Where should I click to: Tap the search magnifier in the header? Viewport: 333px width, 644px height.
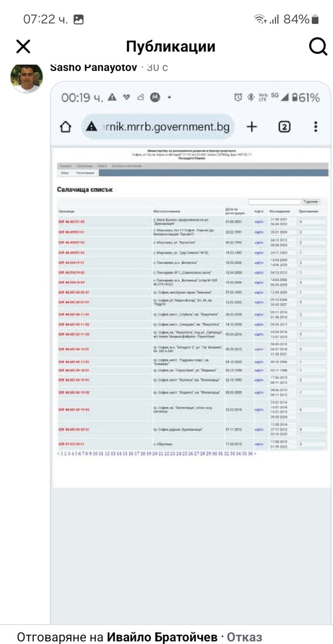(318, 47)
